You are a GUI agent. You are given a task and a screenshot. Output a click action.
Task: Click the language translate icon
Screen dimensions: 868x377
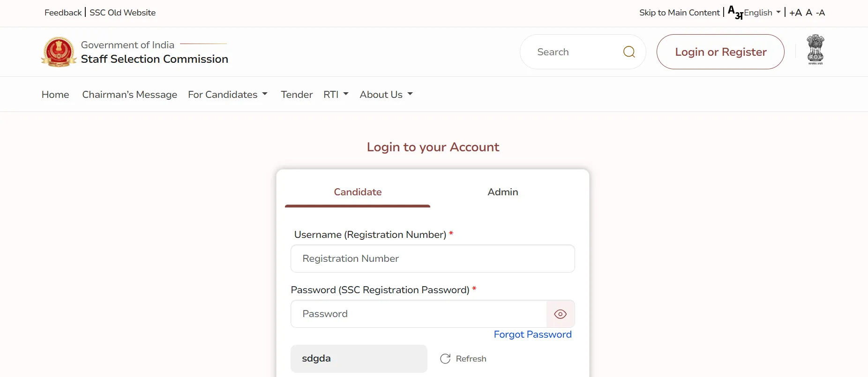pos(735,13)
